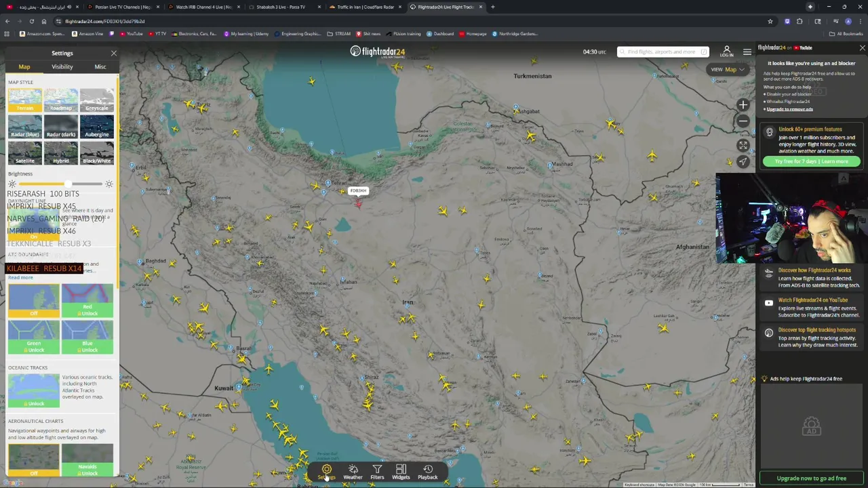This screenshot has width=868, height=488.
Task: Select the Terrain map style
Action: pyautogui.click(x=24, y=100)
